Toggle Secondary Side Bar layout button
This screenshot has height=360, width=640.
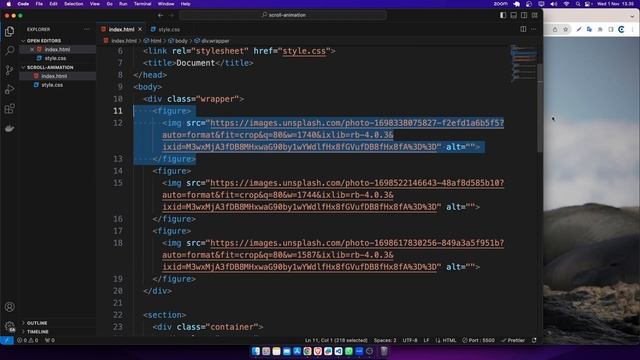click(524, 15)
